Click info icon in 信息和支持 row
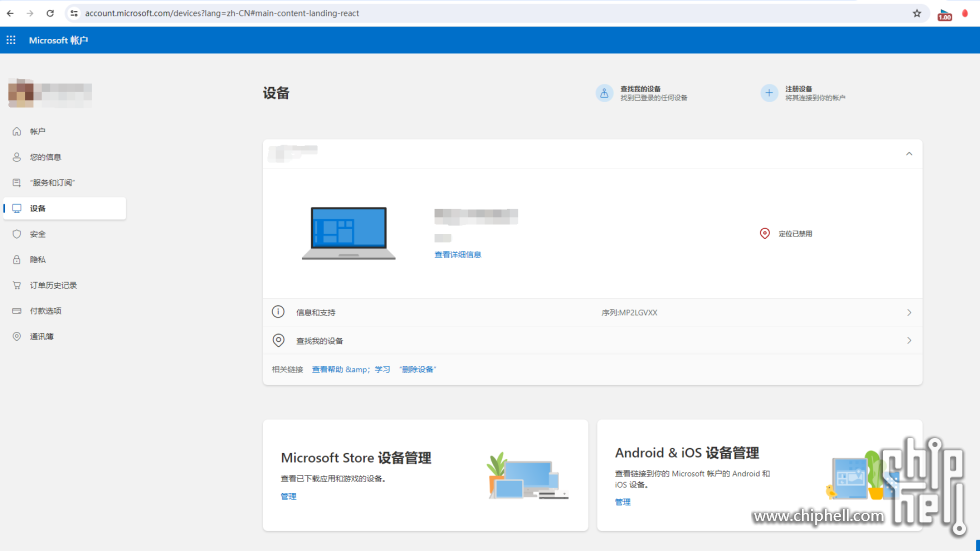This screenshot has width=980, height=551. [x=278, y=312]
